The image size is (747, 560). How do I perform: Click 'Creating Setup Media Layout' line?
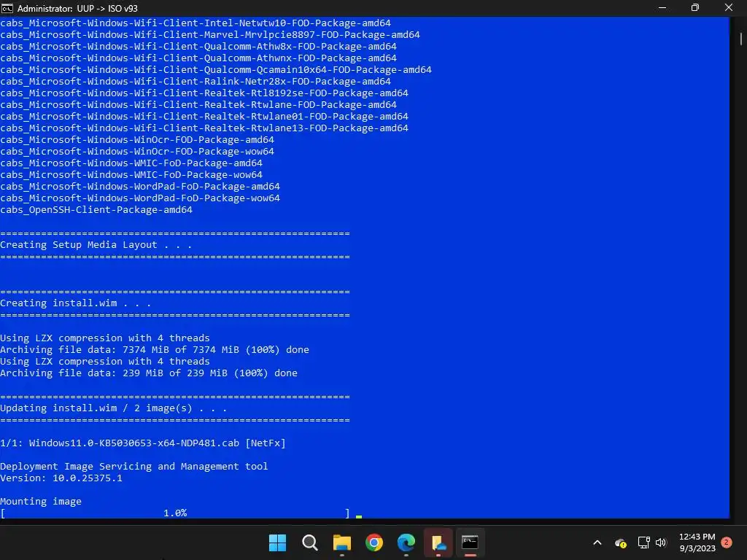coord(96,245)
